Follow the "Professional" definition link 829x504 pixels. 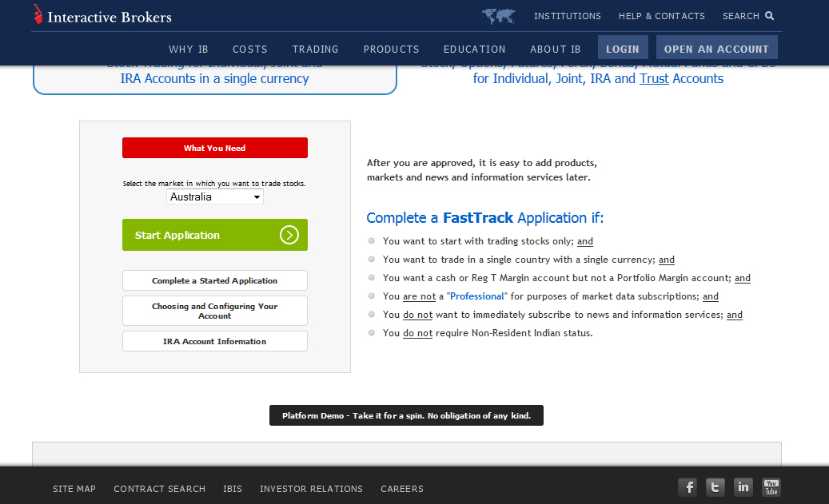[477, 296]
